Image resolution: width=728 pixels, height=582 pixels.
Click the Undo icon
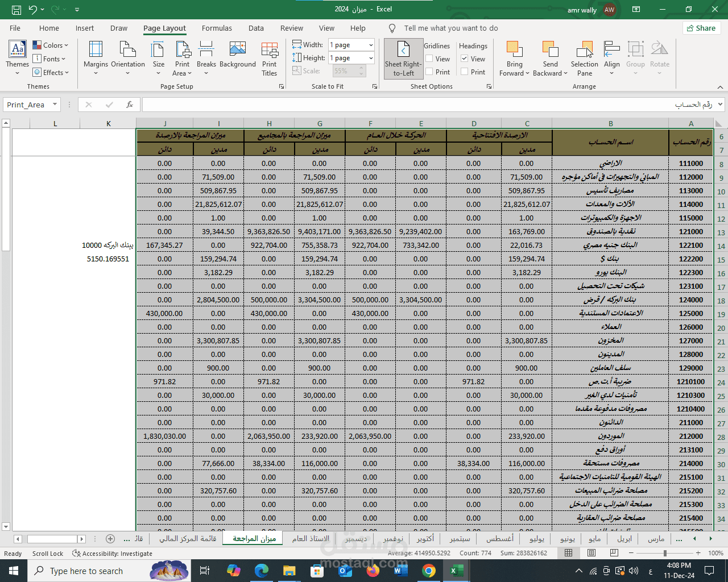click(33, 10)
